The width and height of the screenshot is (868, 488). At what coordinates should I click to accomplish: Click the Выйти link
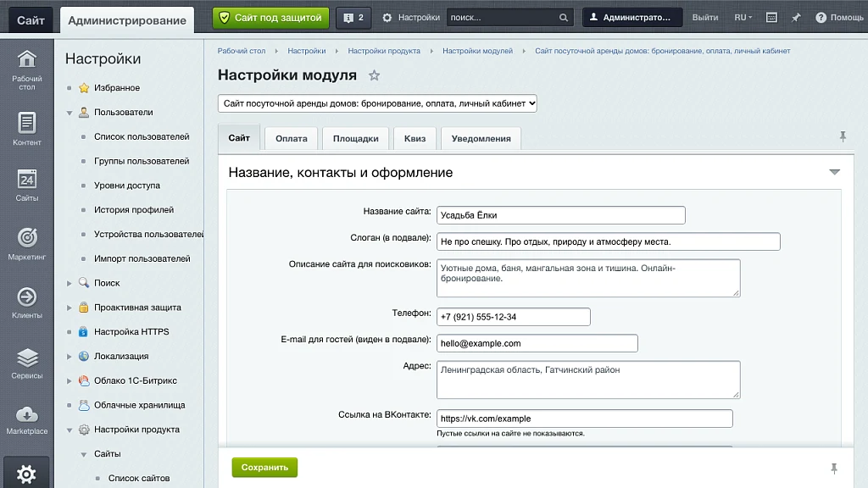tap(705, 18)
